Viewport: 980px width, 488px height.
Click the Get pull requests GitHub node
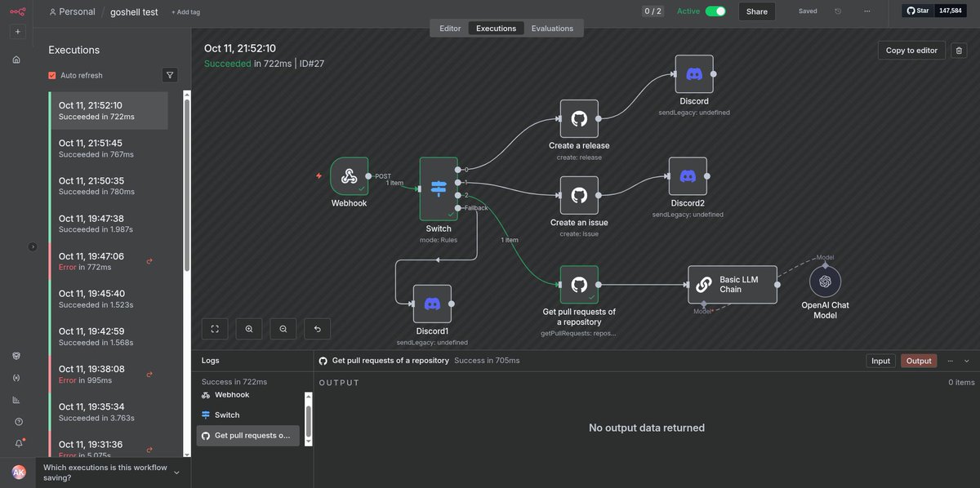point(579,285)
